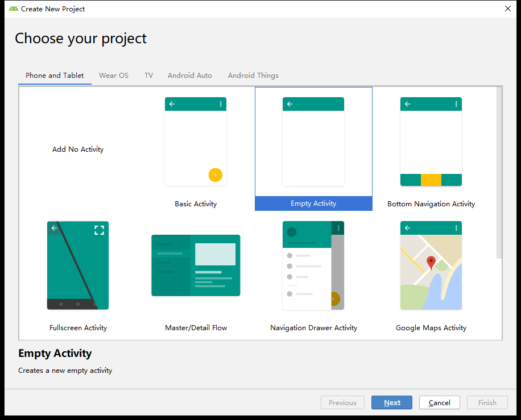Click the three-dot overflow icon in Bottom Navigation preview
Screen dimensions: 521x420
[x=456, y=104]
